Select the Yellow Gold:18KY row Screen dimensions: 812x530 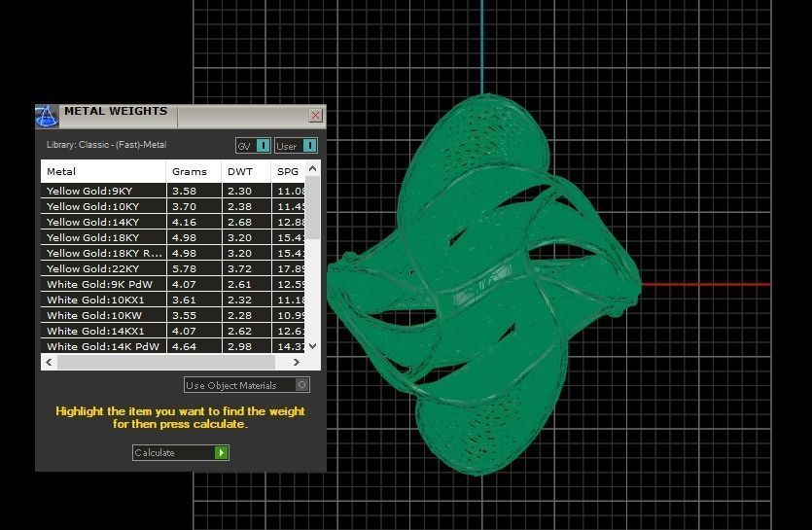pyautogui.click(x=173, y=237)
